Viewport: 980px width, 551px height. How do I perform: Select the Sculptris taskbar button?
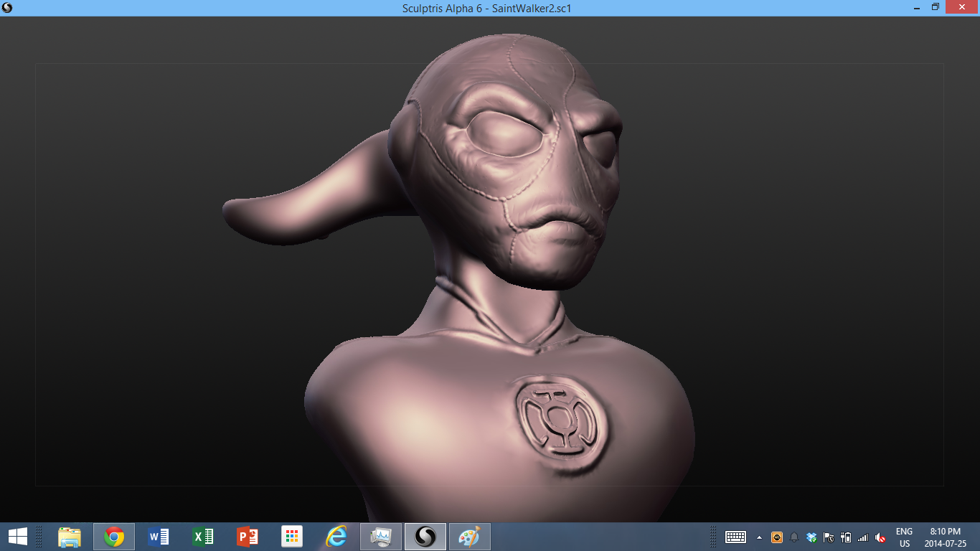[425, 537]
